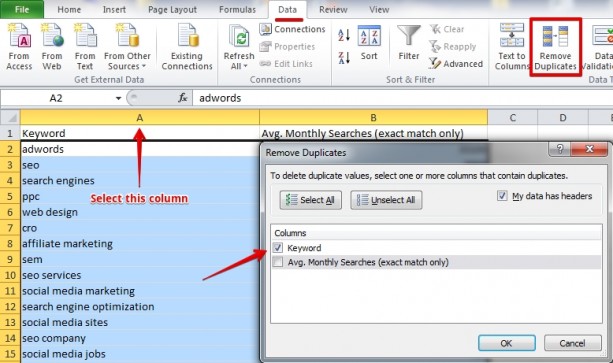Click 'search engine optimization' cell
This screenshot has height=363, width=613.
(140, 306)
